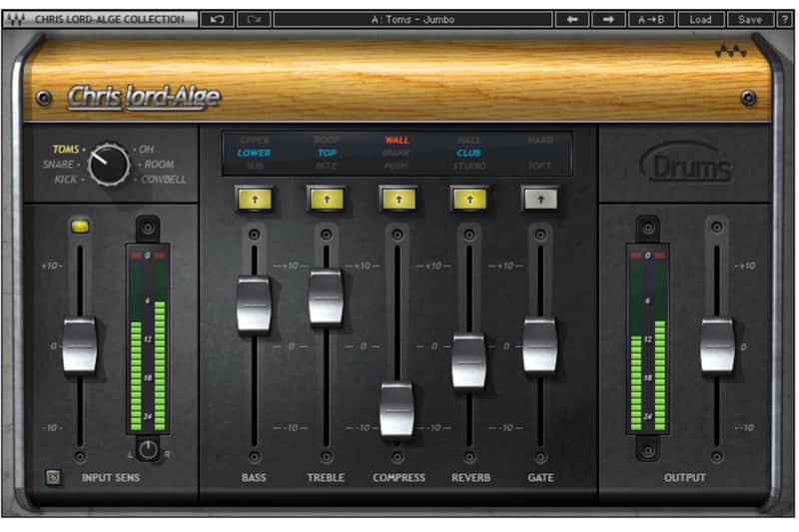The height and width of the screenshot is (532, 799).
Task: Click the redo arrow icon
Action: click(254, 19)
